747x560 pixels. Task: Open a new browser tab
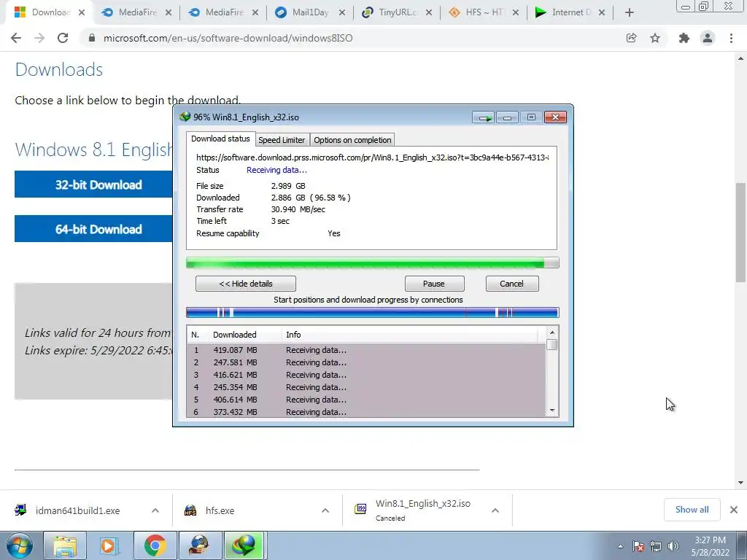(630, 12)
